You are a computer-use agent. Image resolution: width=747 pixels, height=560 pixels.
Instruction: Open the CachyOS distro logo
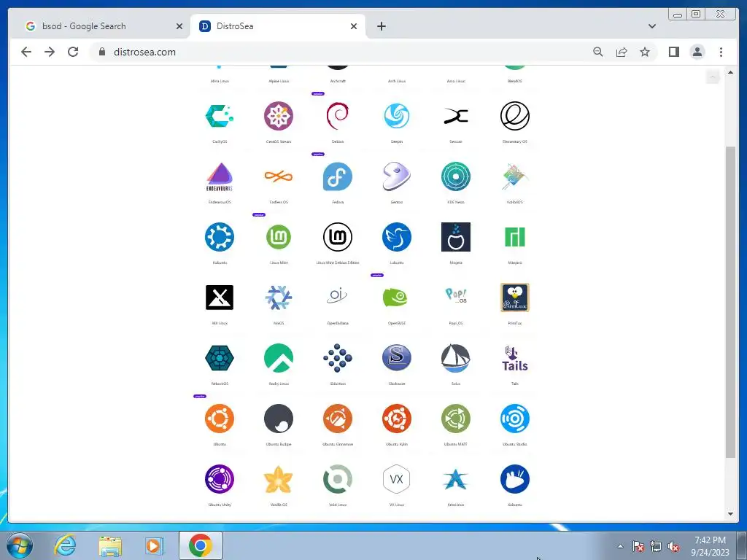click(220, 116)
